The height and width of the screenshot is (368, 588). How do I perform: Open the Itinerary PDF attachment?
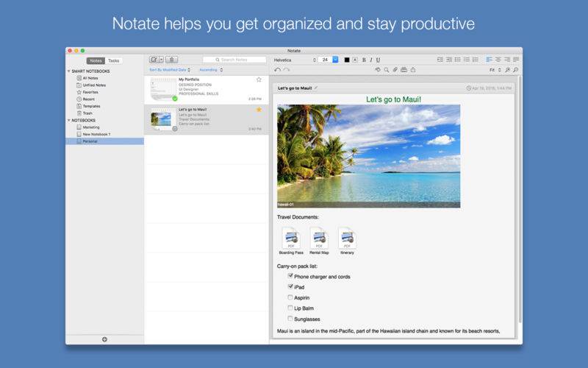click(347, 241)
